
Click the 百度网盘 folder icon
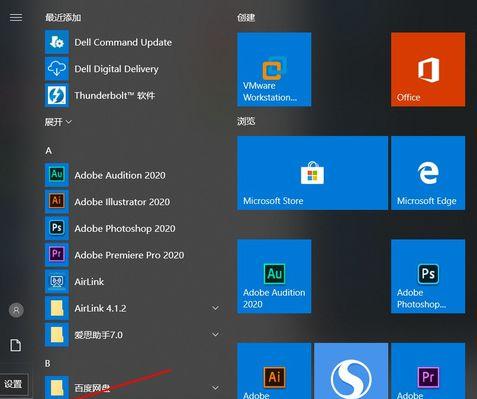(x=57, y=388)
